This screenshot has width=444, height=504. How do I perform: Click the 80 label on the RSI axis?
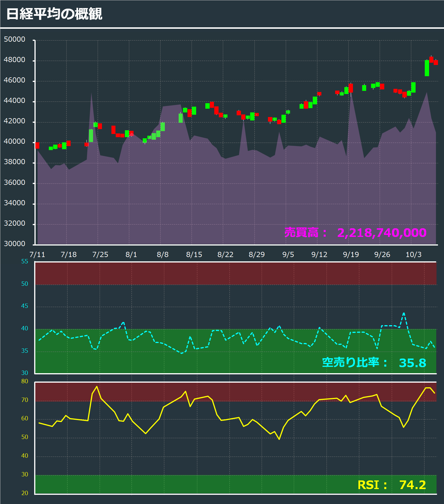(x=25, y=381)
